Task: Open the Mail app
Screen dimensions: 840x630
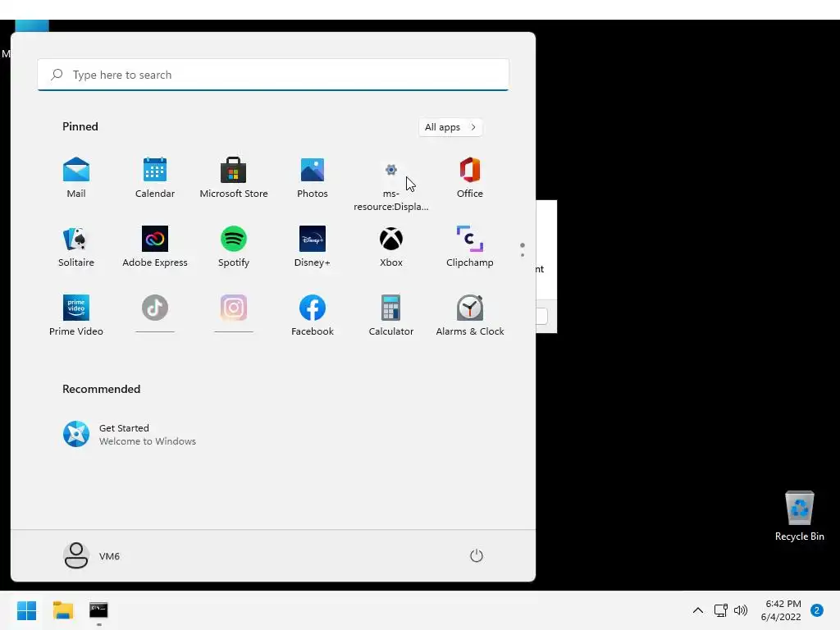Action: click(76, 177)
